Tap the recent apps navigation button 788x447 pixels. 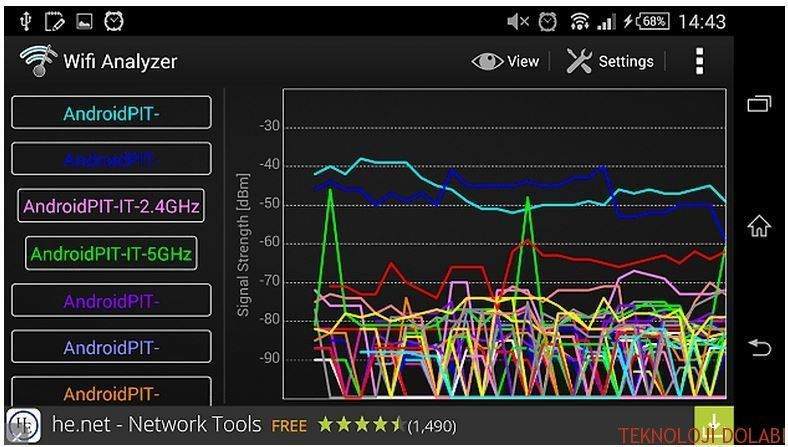point(759,104)
